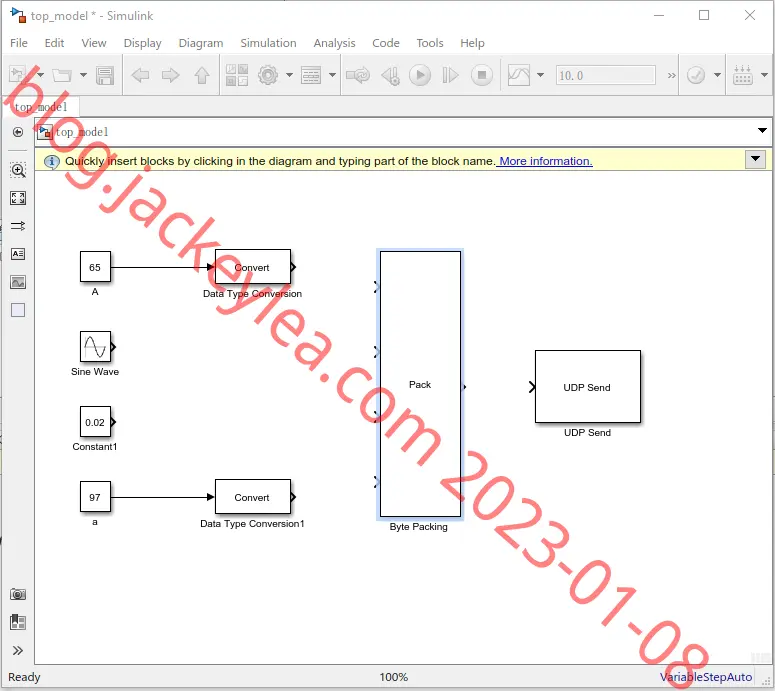Expand the Data Inspector dropdown arrow

click(x=540, y=75)
